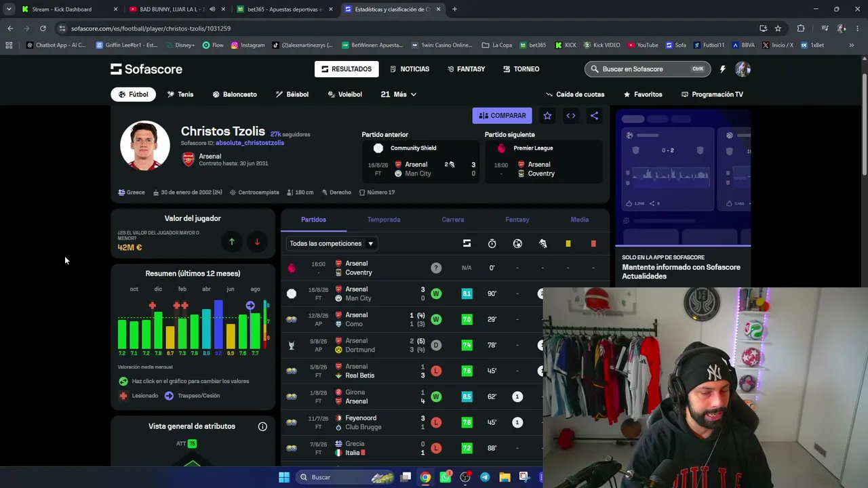
Task: Open the TORNEO menu item
Action: pos(521,69)
